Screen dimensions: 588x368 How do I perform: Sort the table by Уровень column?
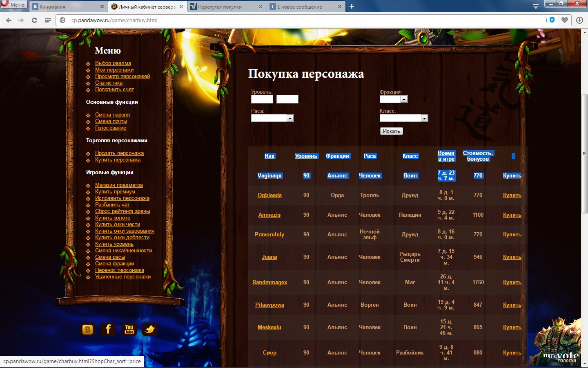click(x=306, y=156)
